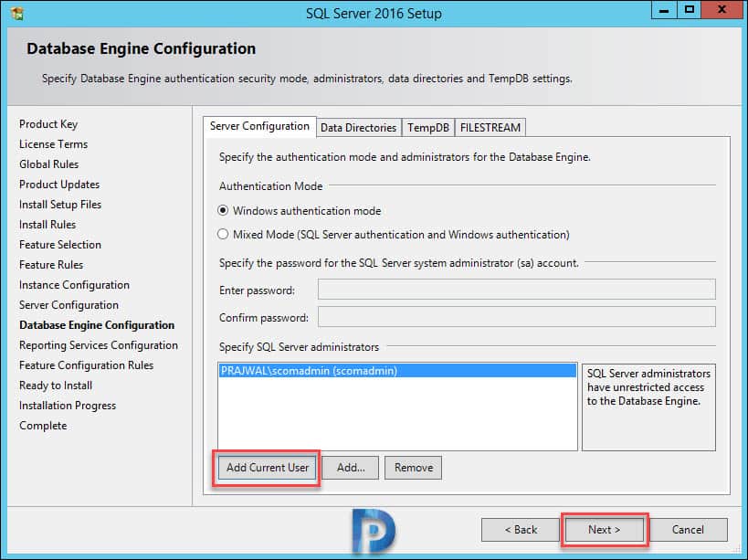This screenshot has width=748, height=560.
Task: Click Database Engine Configuration step in sidebar
Action: [97, 325]
